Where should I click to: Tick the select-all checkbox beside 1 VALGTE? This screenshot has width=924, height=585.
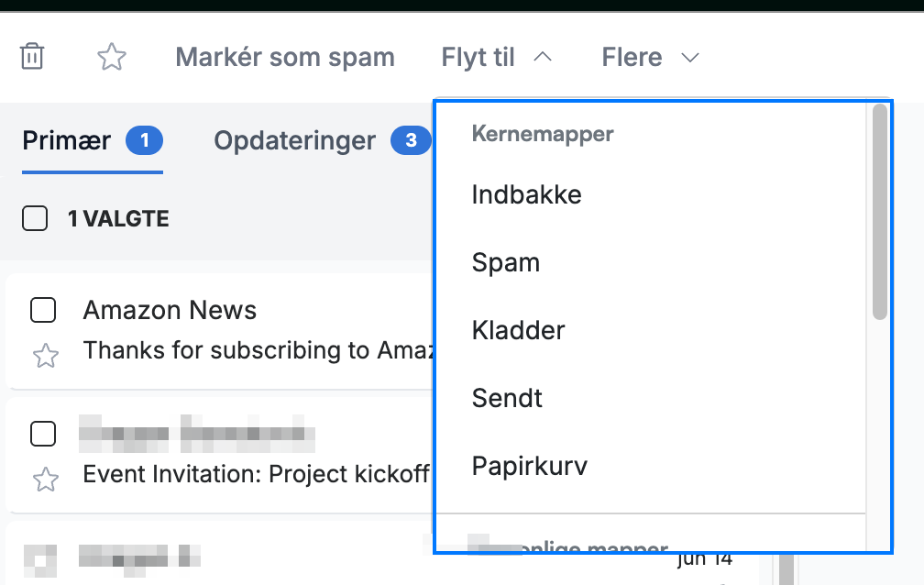pos(35,218)
